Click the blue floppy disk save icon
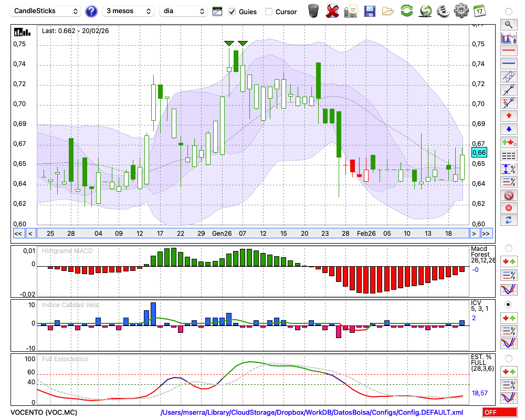This screenshot has height=420, width=525. pyautogui.click(x=370, y=11)
